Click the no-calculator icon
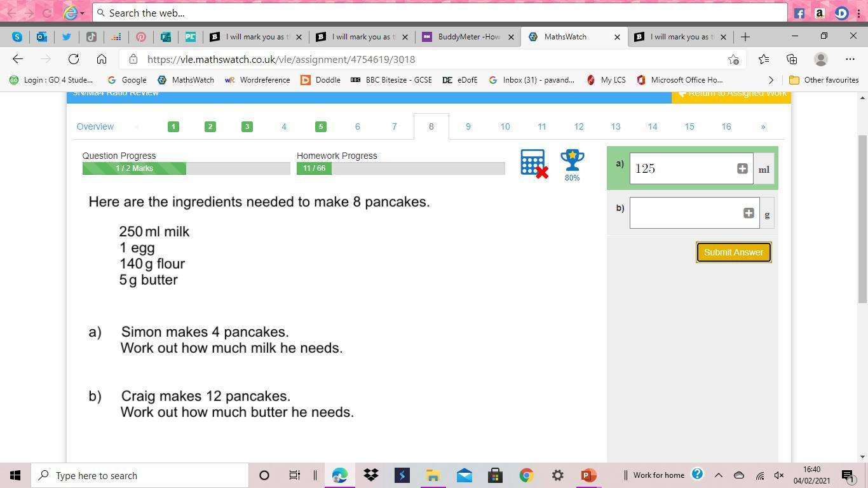Image resolution: width=868 pixels, height=488 pixels. click(534, 164)
